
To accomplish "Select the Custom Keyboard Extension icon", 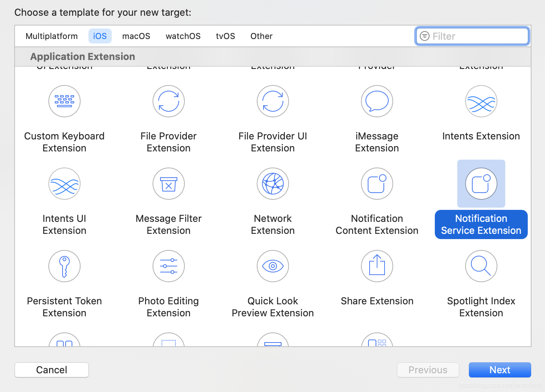I will [64, 101].
